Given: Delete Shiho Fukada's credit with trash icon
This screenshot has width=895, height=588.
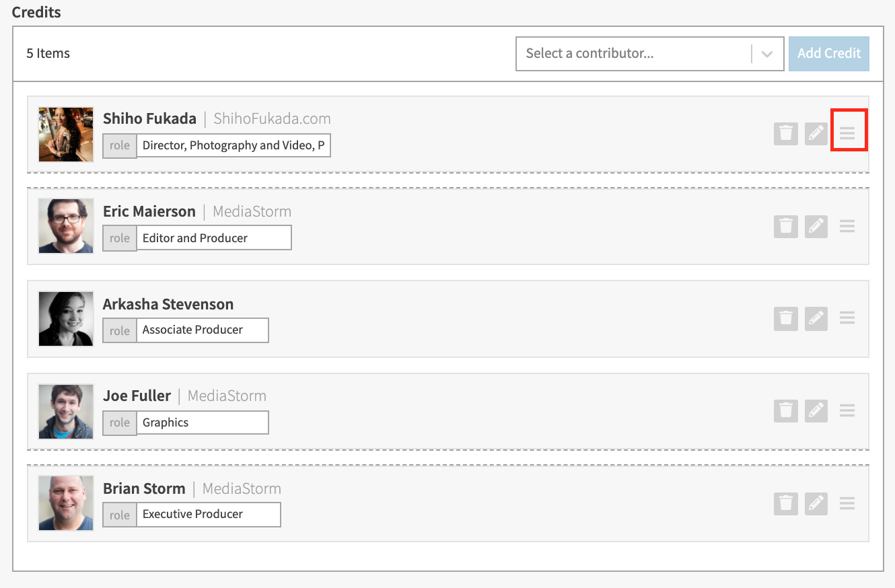Looking at the screenshot, I should pos(785,134).
